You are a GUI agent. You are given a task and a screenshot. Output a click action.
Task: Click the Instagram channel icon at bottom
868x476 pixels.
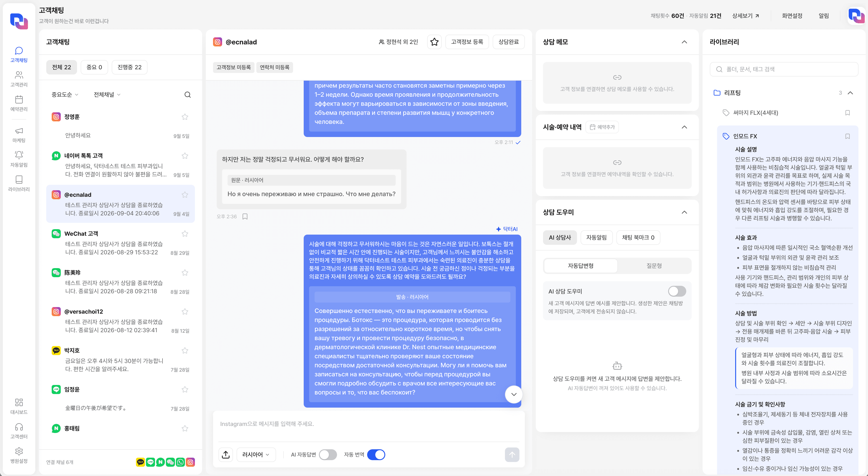[190, 462]
